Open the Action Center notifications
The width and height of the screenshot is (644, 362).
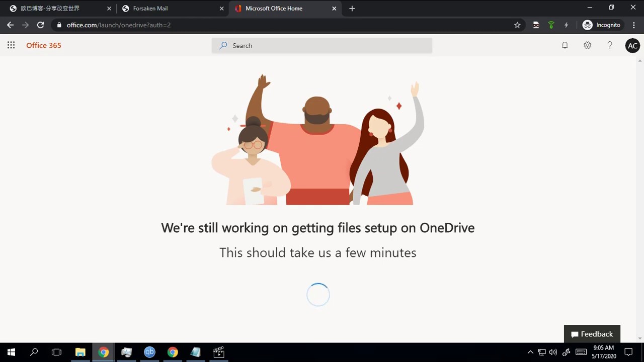(x=628, y=352)
